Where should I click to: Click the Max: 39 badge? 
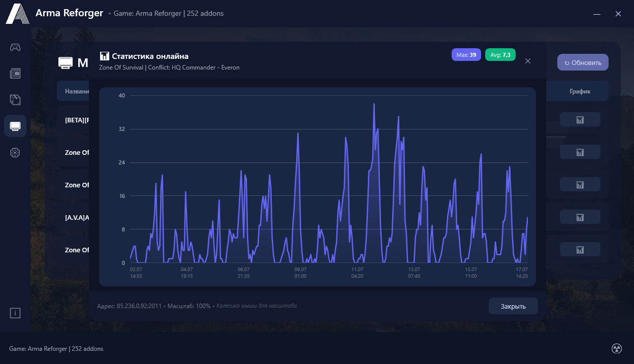tap(466, 55)
